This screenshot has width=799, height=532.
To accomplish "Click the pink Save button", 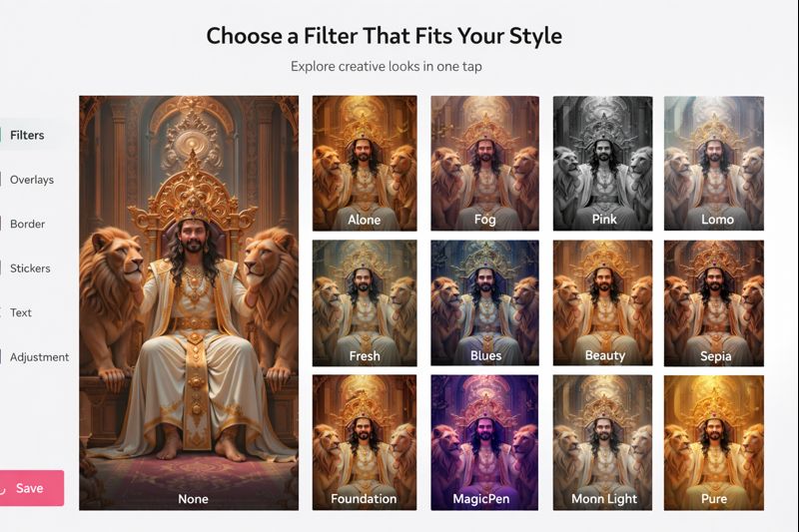I will [x=32, y=488].
